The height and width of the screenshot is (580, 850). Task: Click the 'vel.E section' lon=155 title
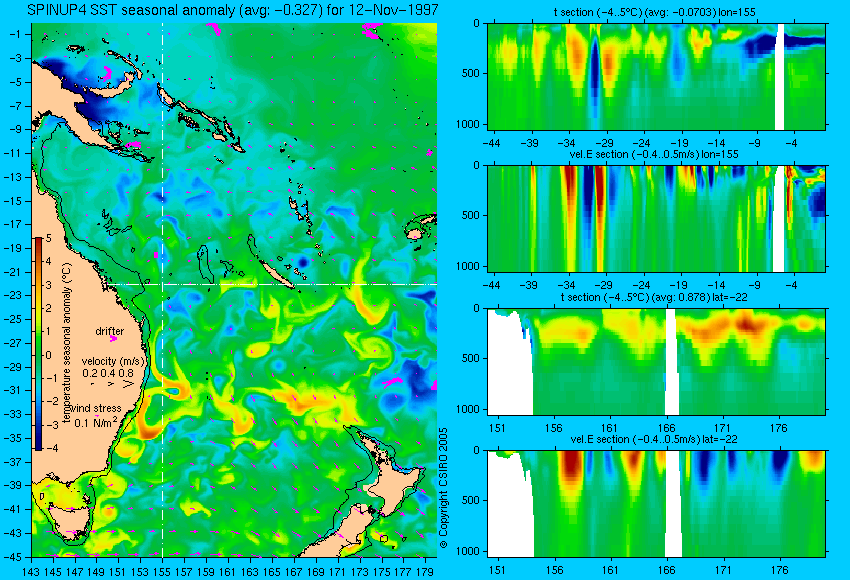[x=654, y=154]
